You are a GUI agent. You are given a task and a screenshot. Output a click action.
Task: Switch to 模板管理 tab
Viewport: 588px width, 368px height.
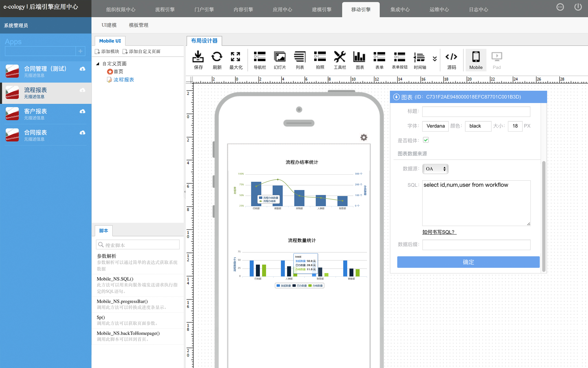click(x=139, y=25)
